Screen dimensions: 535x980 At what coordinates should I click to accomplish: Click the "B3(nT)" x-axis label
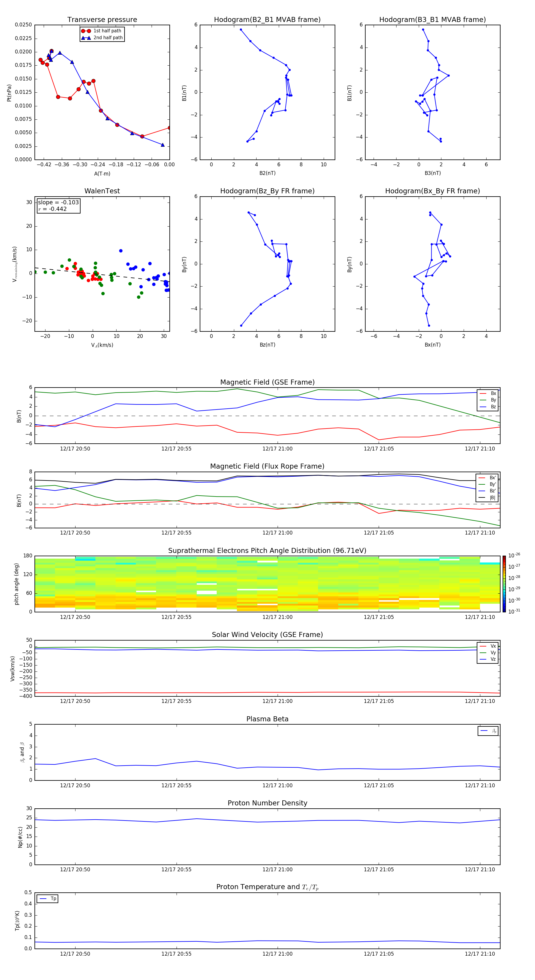tap(432, 173)
